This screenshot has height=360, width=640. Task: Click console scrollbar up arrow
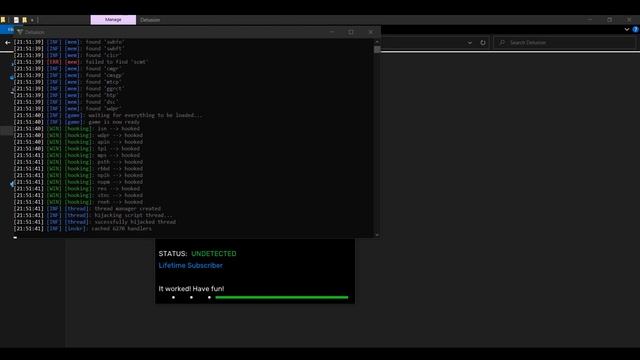[377, 42]
